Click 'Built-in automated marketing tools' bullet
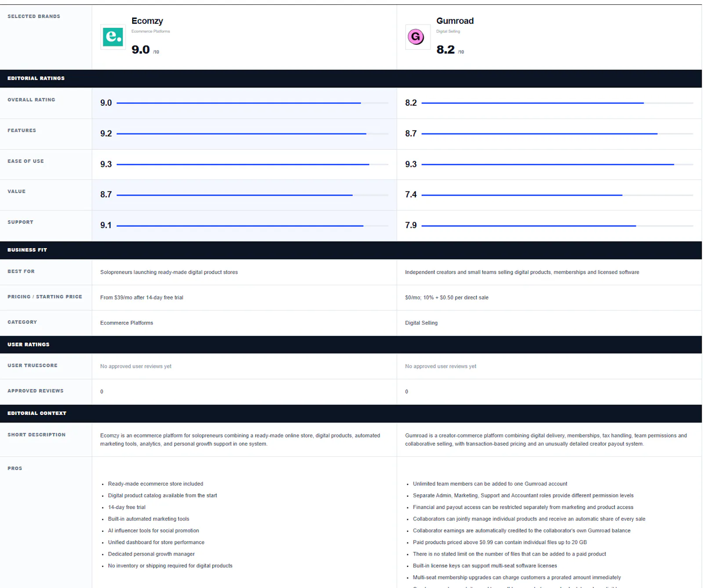The width and height of the screenshot is (703, 588). click(x=149, y=519)
